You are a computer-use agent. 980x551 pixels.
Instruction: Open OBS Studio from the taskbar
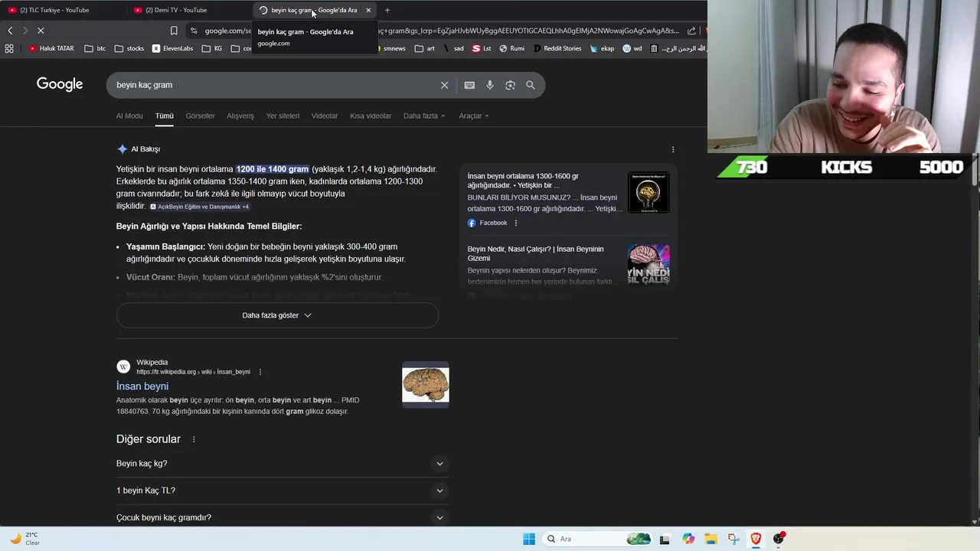point(779,539)
